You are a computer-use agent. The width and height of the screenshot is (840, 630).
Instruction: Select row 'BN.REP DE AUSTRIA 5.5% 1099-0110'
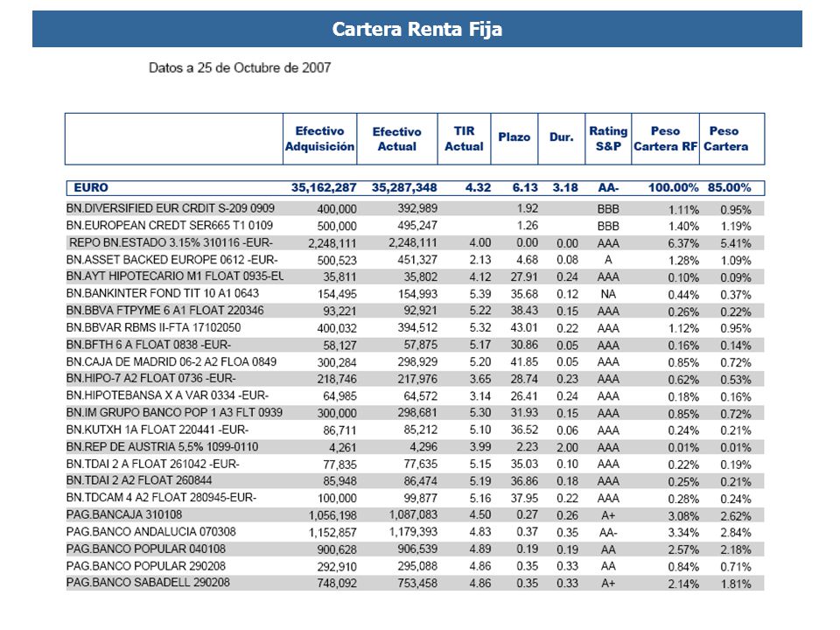pyautogui.click(x=415, y=447)
